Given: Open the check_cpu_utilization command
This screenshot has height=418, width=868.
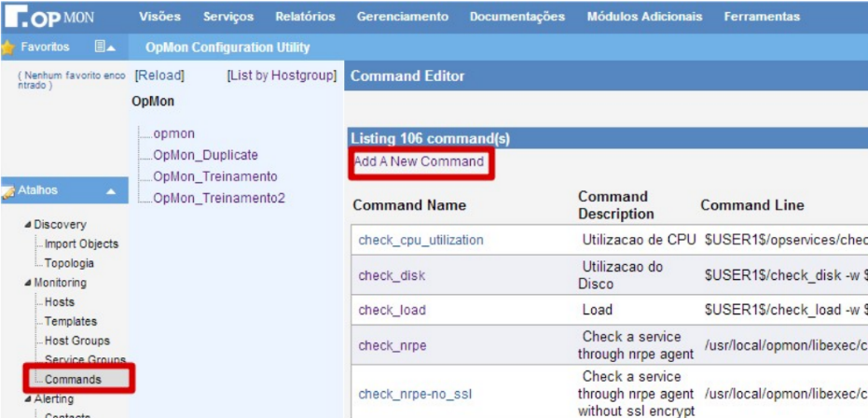Looking at the screenshot, I should click(x=420, y=240).
